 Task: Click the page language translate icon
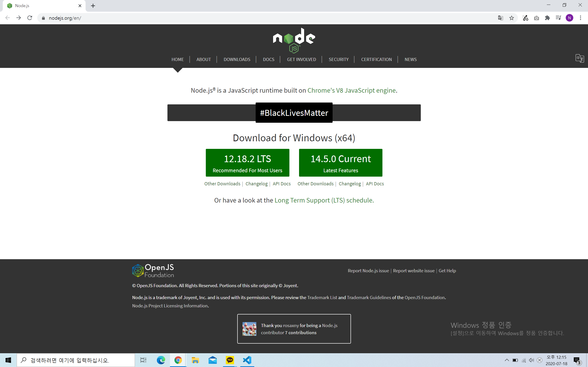[580, 58]
